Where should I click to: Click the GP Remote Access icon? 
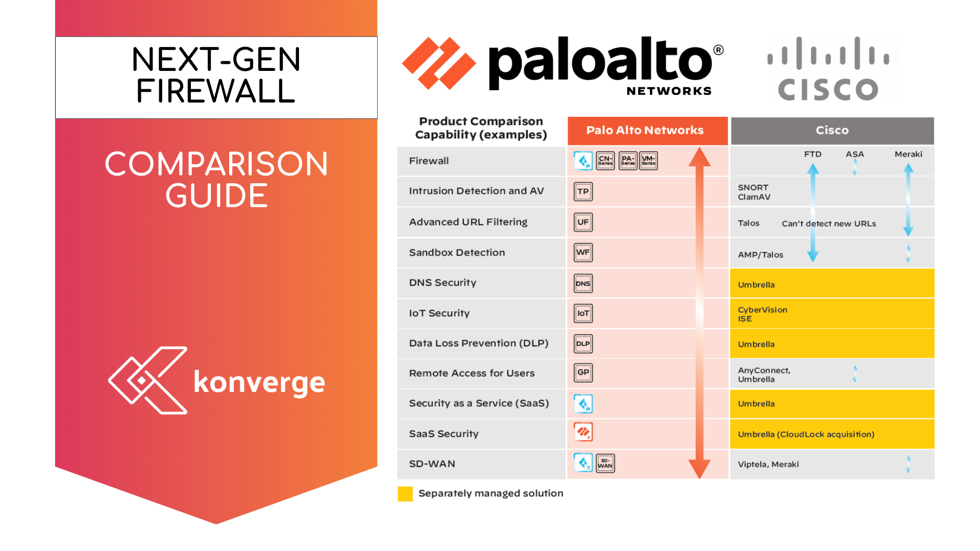tap(580, 372)
